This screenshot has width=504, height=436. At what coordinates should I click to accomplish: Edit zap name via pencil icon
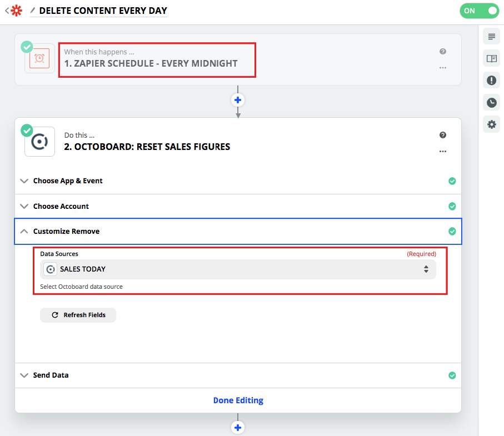click(32, 11)
